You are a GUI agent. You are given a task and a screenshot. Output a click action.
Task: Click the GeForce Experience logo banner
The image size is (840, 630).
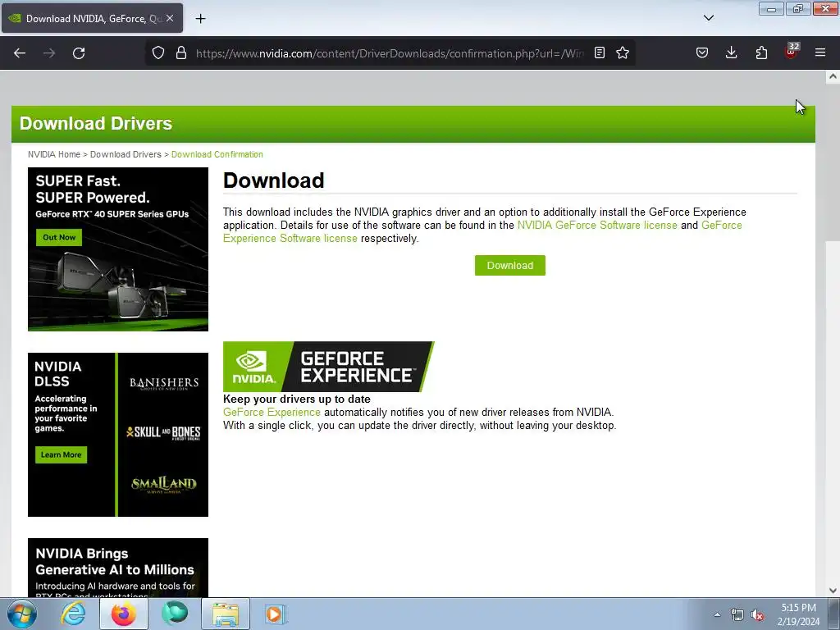tap(328, 367)
